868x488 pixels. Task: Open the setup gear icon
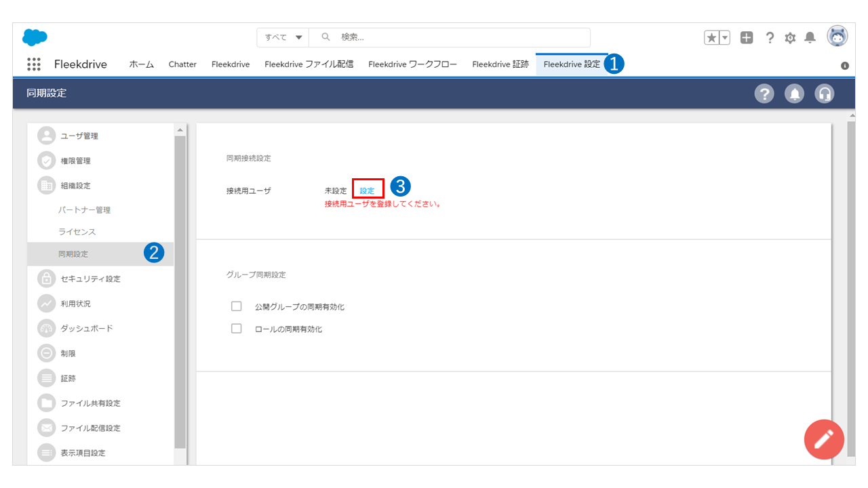(790, 38)
